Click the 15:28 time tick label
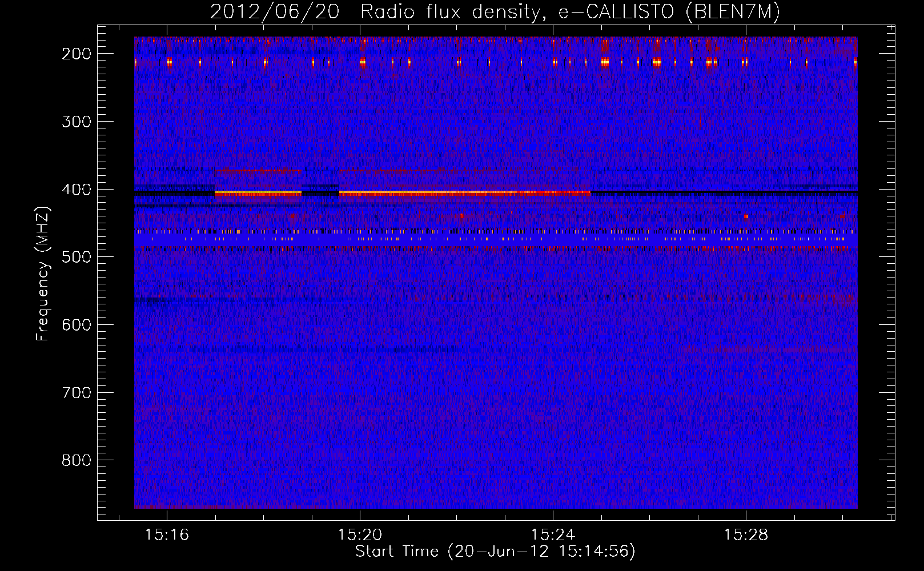The image size is (924, 571). coord(746,535)
